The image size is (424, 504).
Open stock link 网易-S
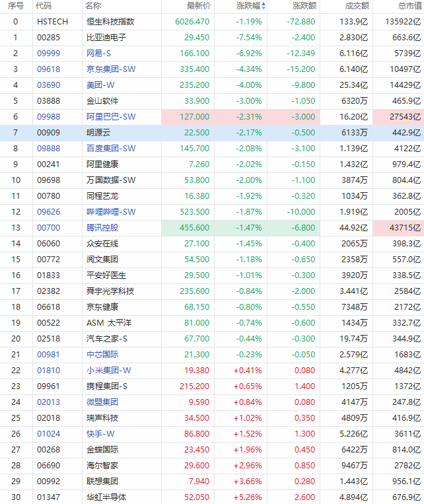(98, 54)
